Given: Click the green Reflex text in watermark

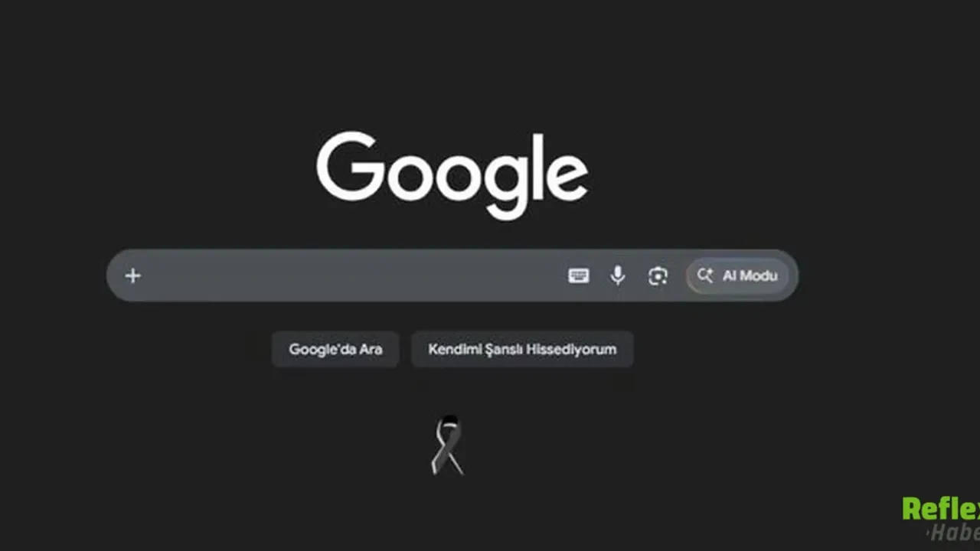Looking at the screenshot, I should click(941, 509).
